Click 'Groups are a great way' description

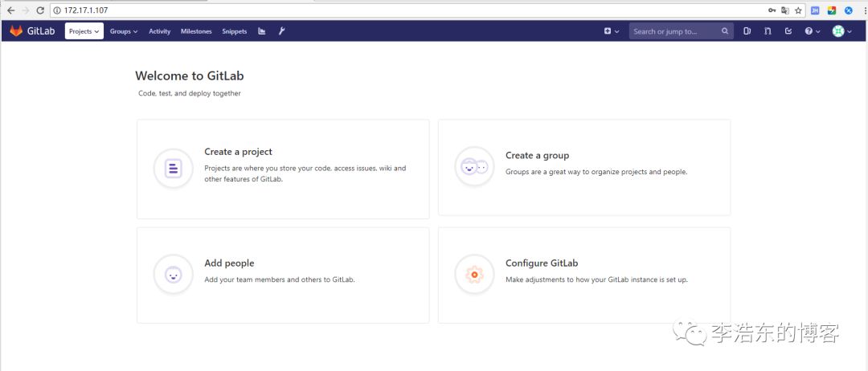(x=596, y=172)
